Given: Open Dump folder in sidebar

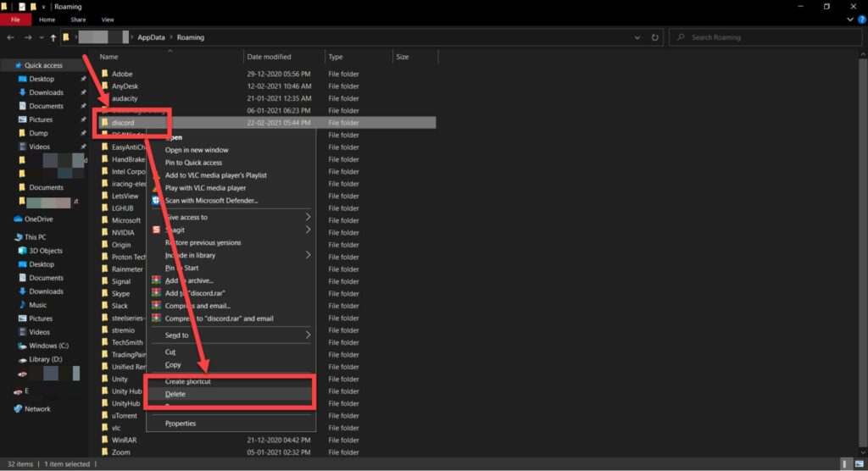Looking at the screenshot, I should coord(38,133).
